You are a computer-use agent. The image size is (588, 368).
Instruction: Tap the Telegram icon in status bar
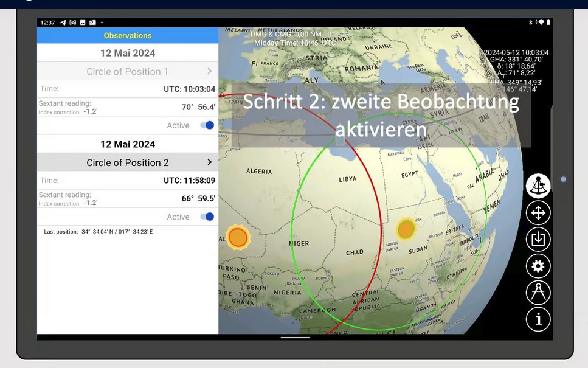click(x=63, y=23)
